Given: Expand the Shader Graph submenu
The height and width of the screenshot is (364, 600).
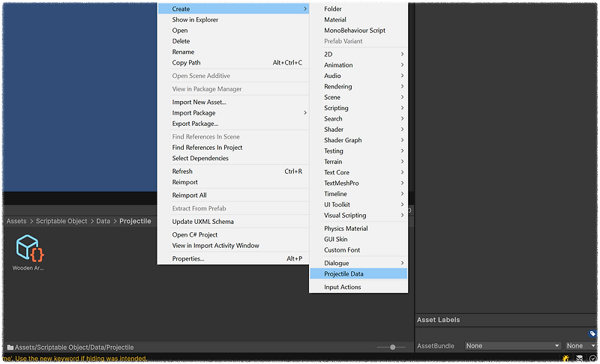Looking at the screenshot, I should (358, 140).
